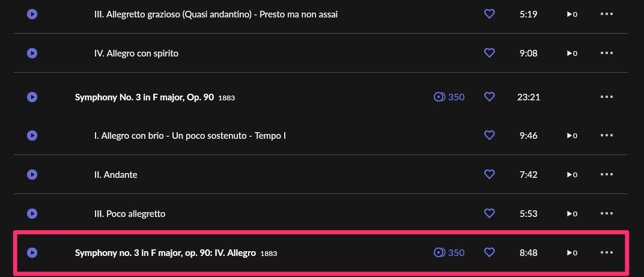The height and width of the screenshot is (277, 644).
Task: Open the three-dot menu for II. Andante
Action: point(607,174)
